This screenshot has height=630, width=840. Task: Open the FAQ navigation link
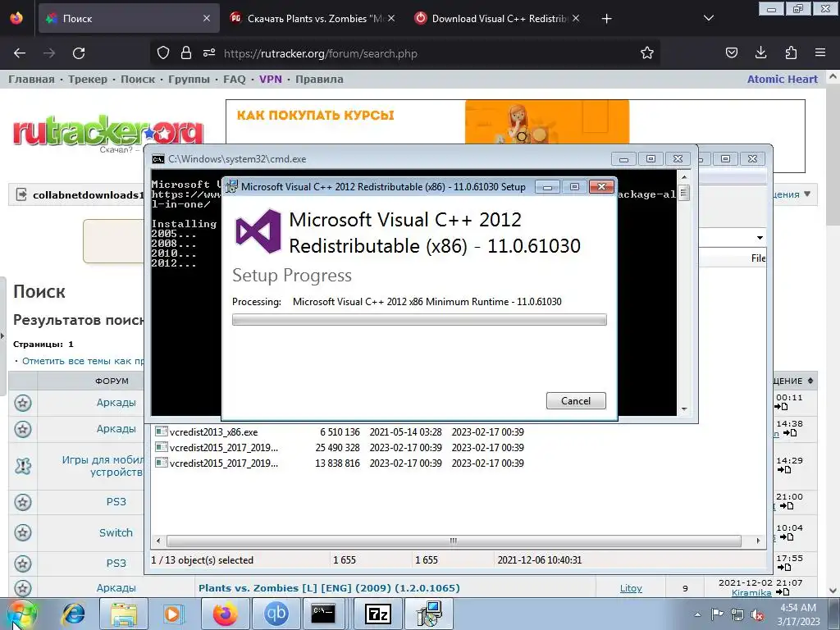(x=234, y=80)
